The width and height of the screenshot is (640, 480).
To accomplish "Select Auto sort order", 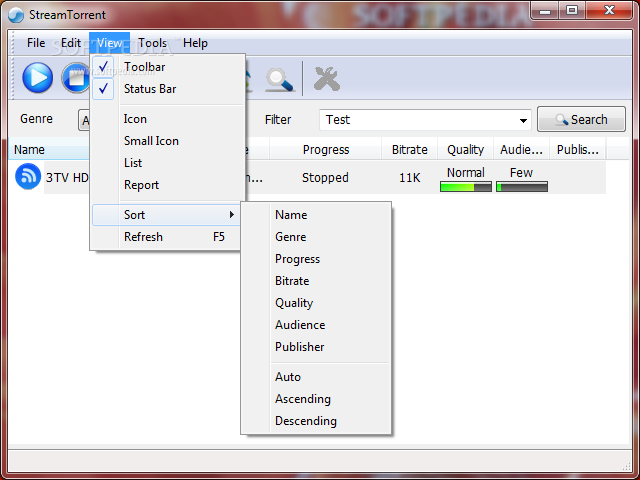I will [x=316, y=377].
